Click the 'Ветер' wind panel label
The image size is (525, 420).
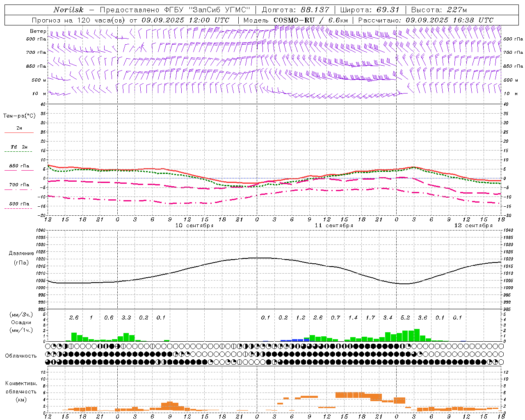coord(38,31)
